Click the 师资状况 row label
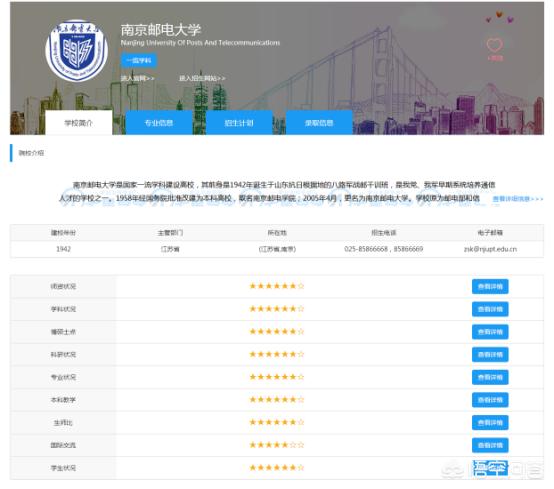The width and height of the screenshot is (554, 489). (x=63, y=286)
